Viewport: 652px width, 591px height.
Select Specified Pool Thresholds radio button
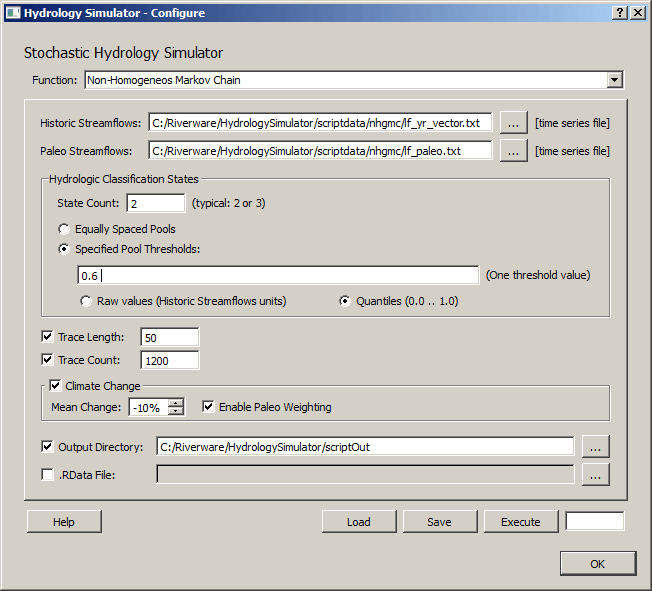64,249
